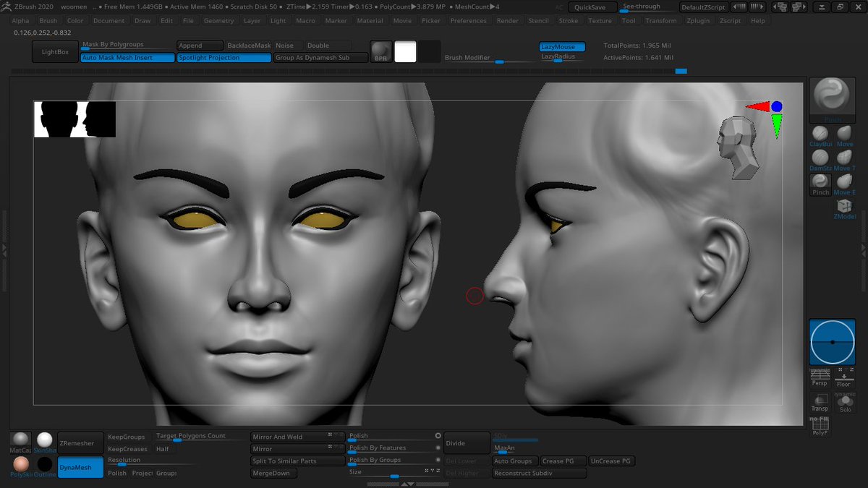This screenshot has height=488, width=868.
Task: Click the head-shaped camera view orientation icon
Action: point(736,148)
